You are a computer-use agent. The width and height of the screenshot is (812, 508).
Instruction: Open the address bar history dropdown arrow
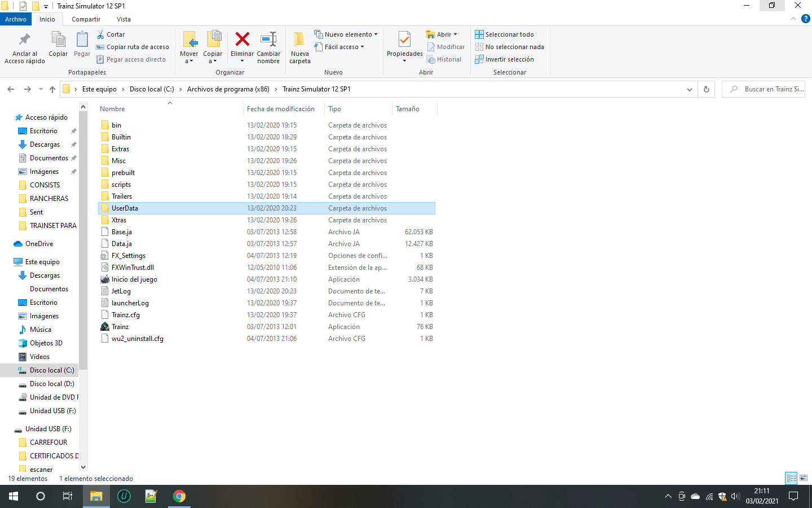[689, 89]
